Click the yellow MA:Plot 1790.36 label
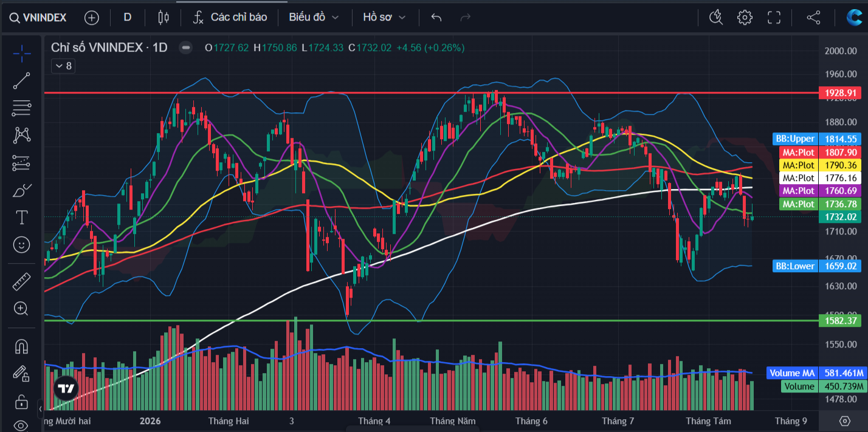868x432 pixels. 819,165
